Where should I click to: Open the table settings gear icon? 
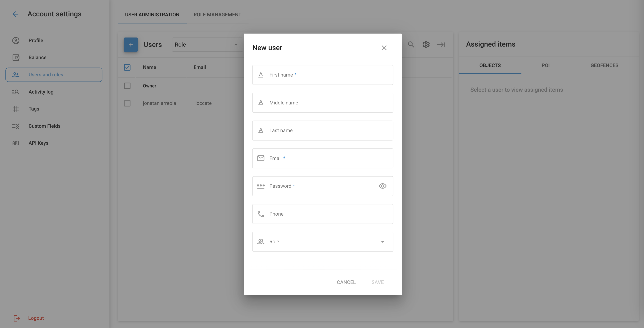tap(426, 44)
